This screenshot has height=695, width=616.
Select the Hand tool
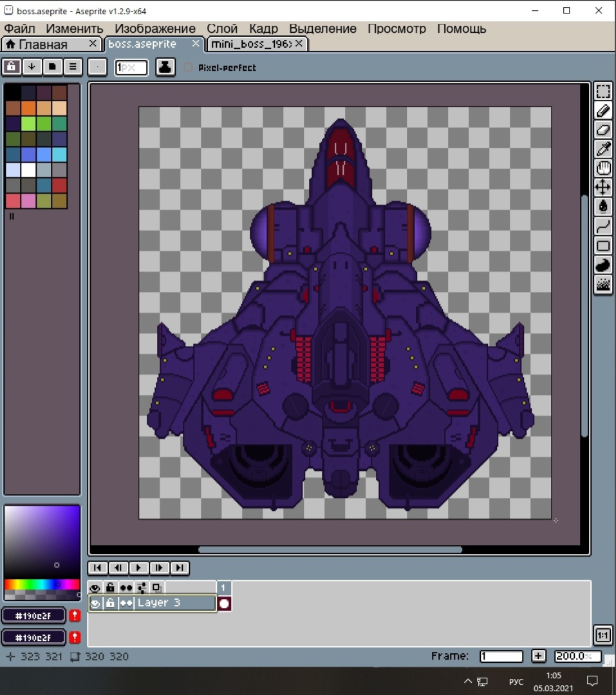pos(603,168)
